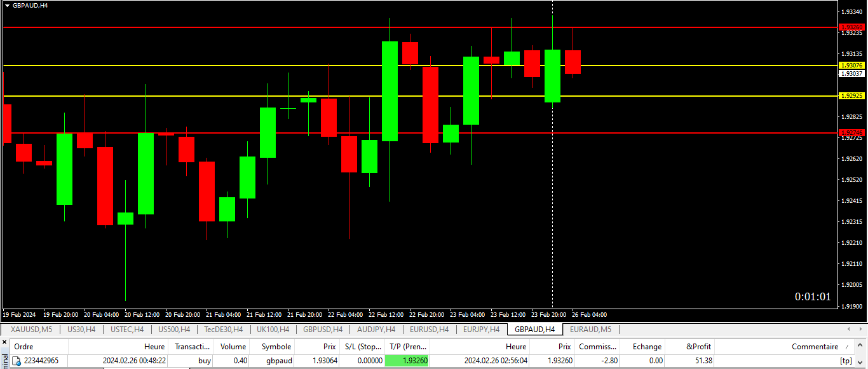Click the Symbole column header
The width and height of the screenshot is (868, 369).
click(x=276, y=347)
